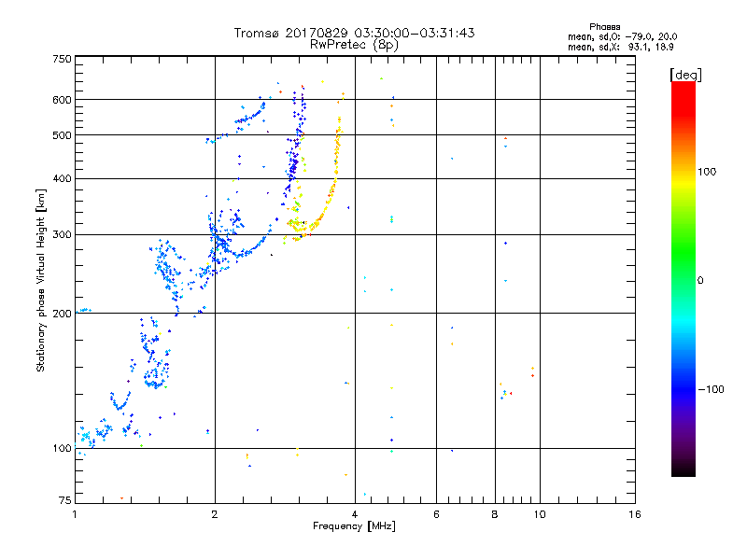Click the 'mean, sd,X: 93.1, 18.9' line
747x560 pixels.
pos(620,47)
